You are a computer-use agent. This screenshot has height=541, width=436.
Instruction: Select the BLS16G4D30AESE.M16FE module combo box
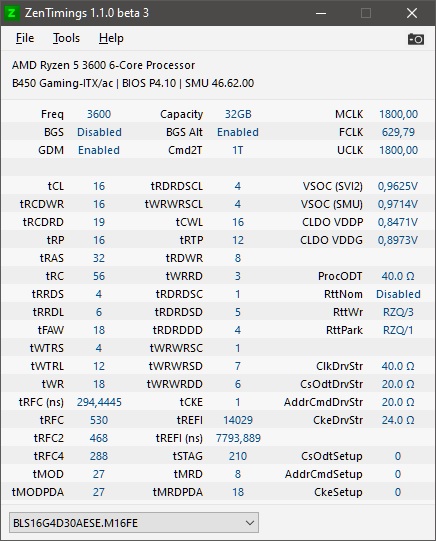point(134,522)
